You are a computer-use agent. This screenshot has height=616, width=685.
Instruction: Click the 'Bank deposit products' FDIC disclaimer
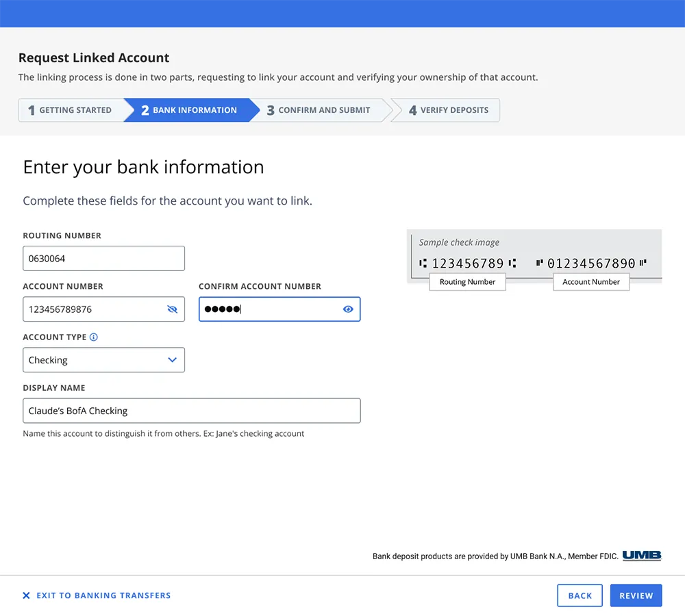pyautogui.click(x=495, y=556)
